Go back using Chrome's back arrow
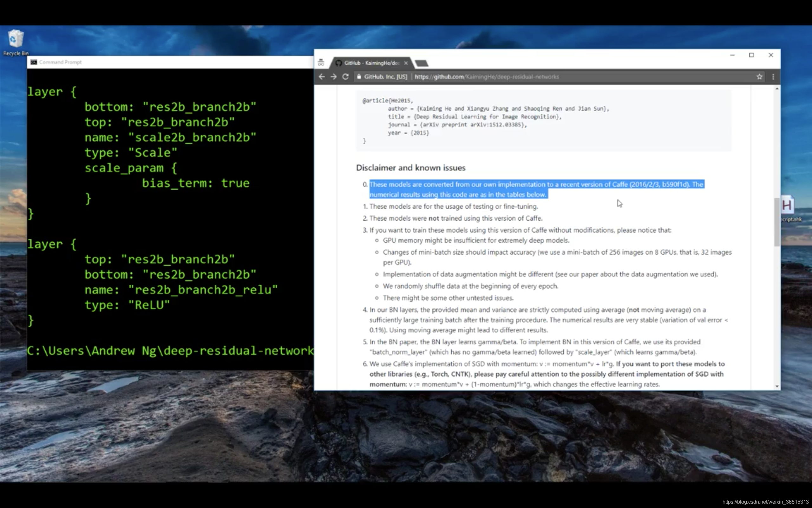Image resolution: width=812 pixels, height=508 pixels. (322, 77)
